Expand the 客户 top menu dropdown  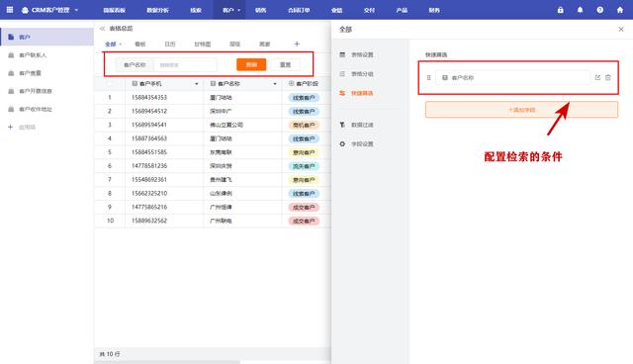(239, 10)
